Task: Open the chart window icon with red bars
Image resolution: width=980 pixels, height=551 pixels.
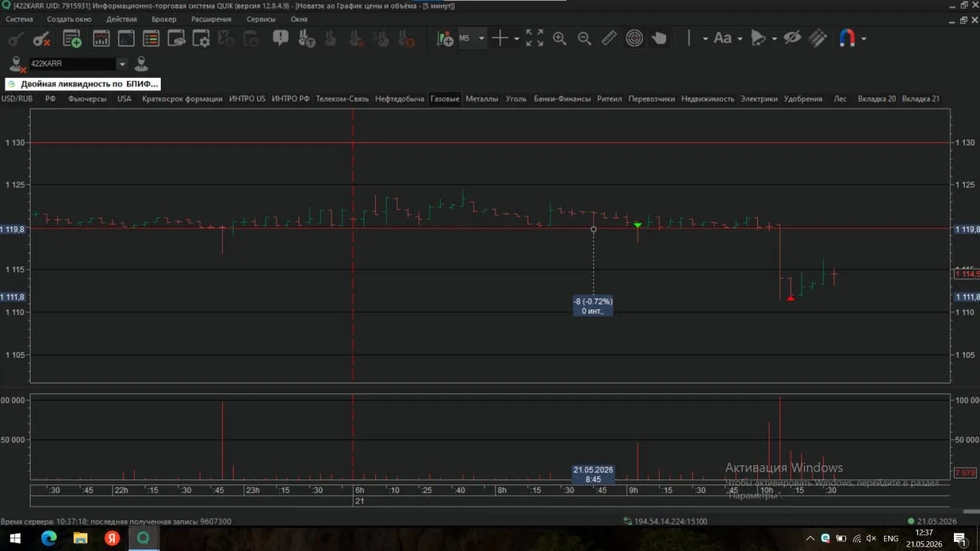Action: coord(101,38)
